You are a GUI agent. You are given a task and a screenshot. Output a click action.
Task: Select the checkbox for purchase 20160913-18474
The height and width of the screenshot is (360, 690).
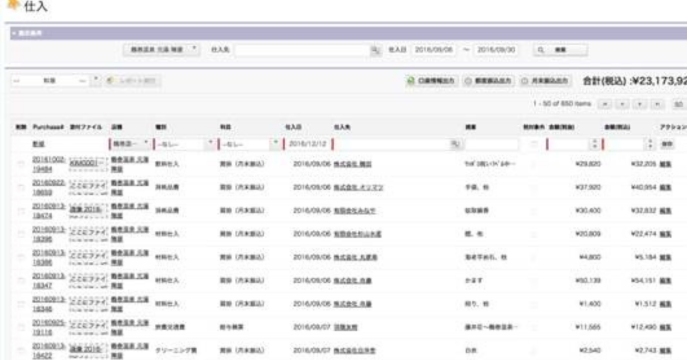coord(21,211)
